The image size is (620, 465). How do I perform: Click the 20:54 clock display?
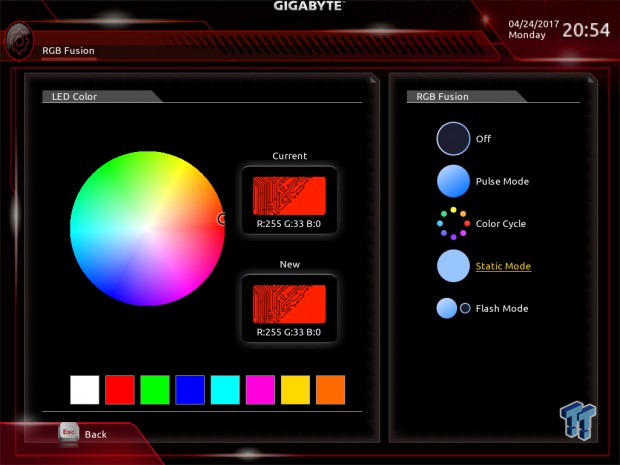pos(586,30)
